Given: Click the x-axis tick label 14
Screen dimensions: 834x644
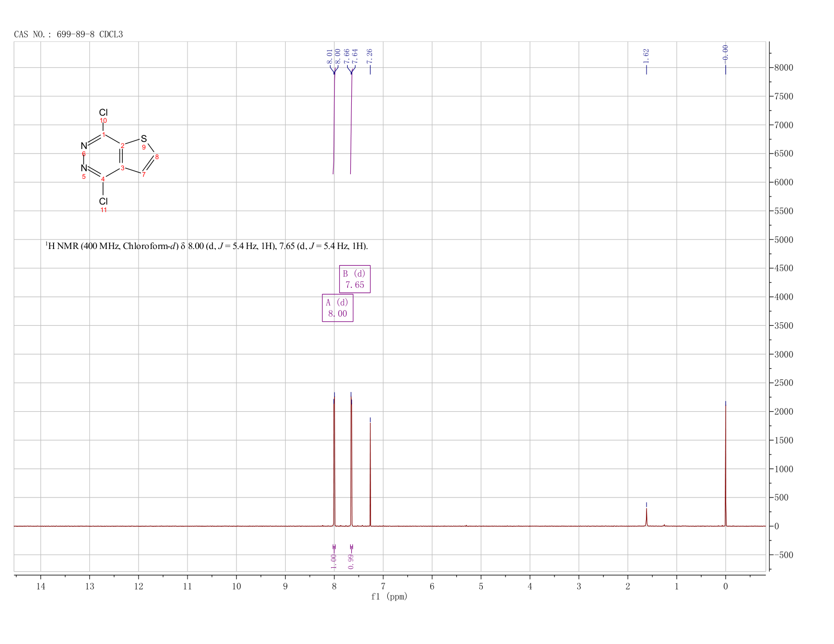Looking at the screenshot, I should (x=40, y=586).
